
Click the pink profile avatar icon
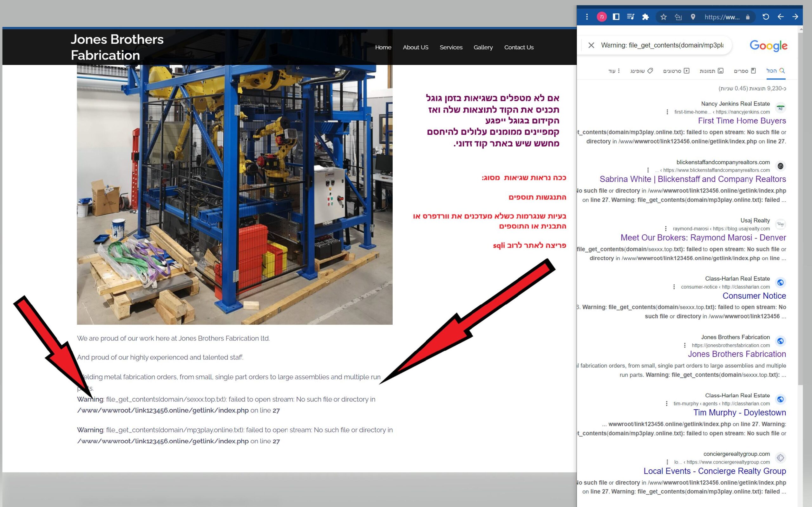coord(601,17)
